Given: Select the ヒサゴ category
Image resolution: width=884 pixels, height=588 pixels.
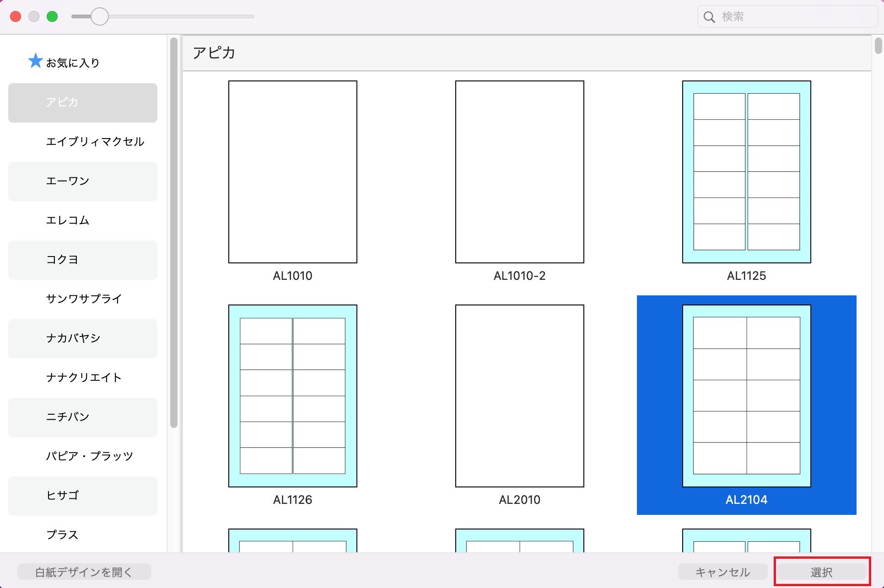Looking at the screenshot, I should 83,496.
